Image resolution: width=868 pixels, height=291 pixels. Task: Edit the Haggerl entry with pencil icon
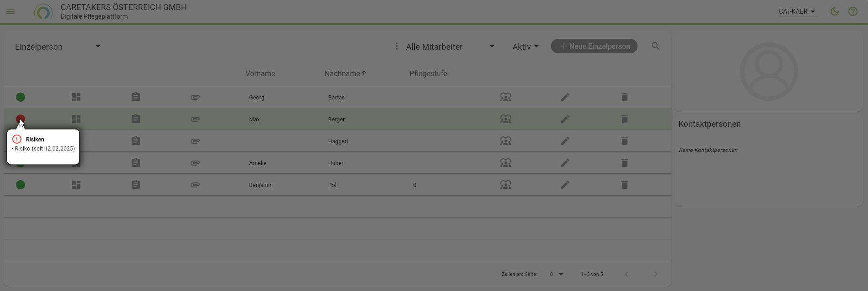(x=565, y=141)
